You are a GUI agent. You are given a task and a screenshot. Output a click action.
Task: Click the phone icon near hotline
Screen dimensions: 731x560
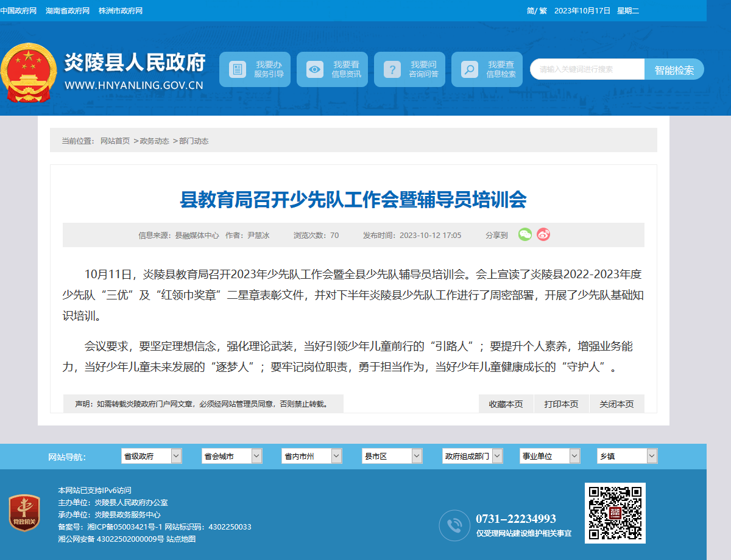(x=454, y=525)
